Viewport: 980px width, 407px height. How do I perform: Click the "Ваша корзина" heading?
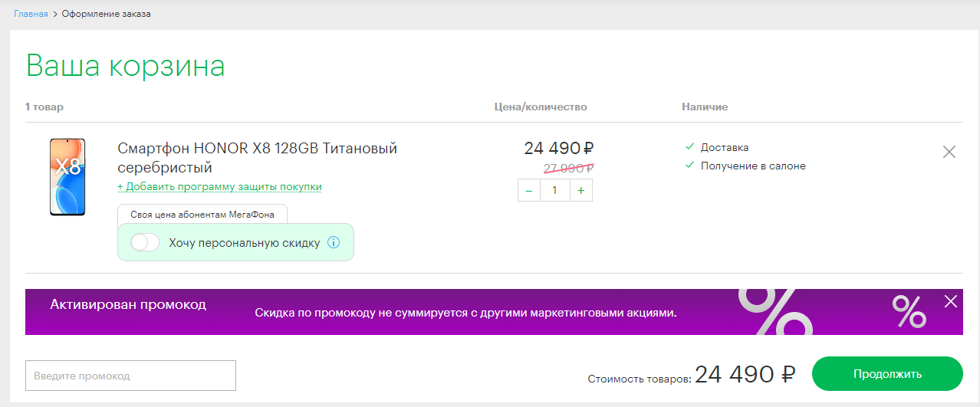[x=125, y=66]
